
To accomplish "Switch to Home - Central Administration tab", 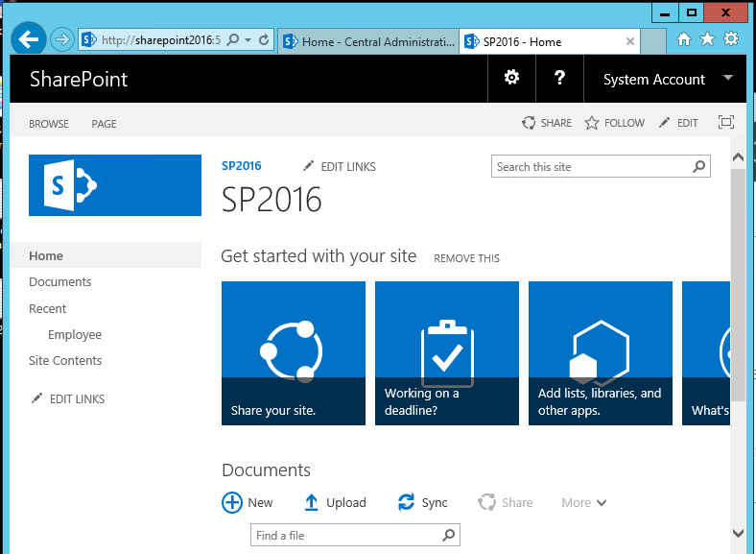I will coord(368,42).
